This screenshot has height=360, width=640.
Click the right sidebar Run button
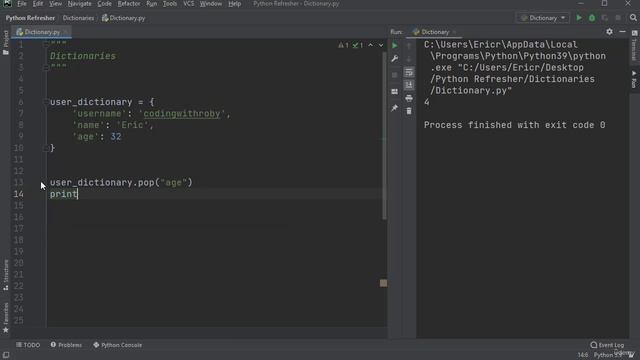(x=634, y=79)
